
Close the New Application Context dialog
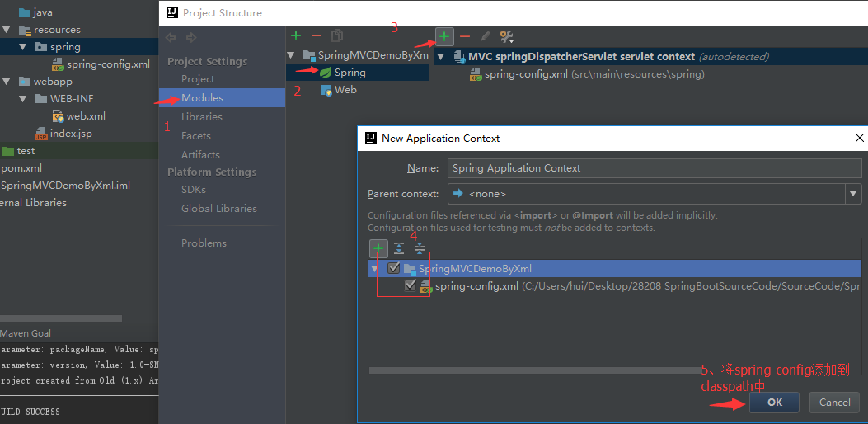click(860, 138)
